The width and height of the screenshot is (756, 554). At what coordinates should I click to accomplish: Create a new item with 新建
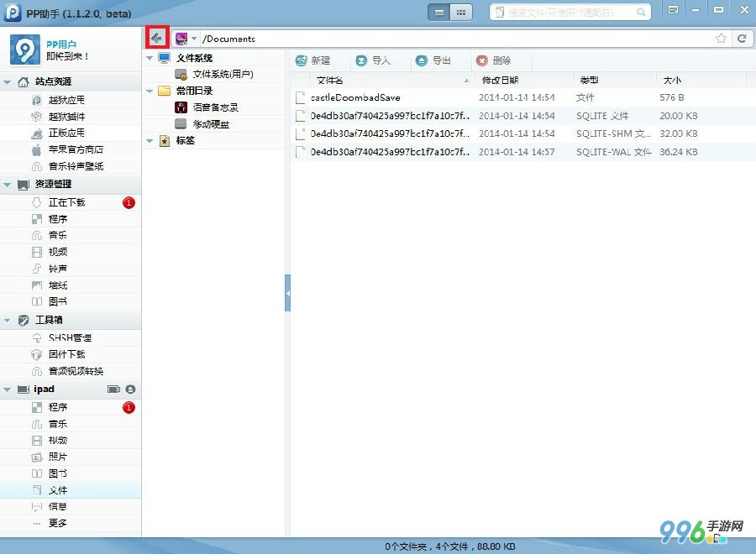313,60
